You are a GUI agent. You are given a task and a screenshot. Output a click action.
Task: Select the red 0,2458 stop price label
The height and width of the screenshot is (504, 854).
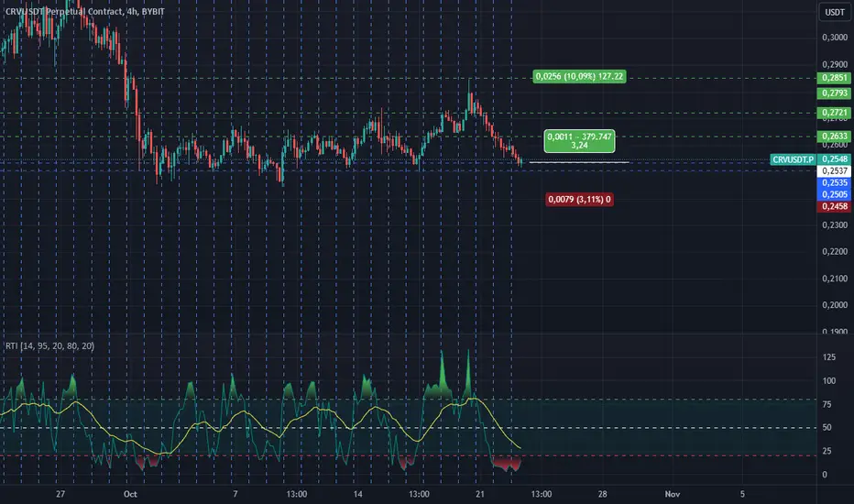click(x=835, y=206)
